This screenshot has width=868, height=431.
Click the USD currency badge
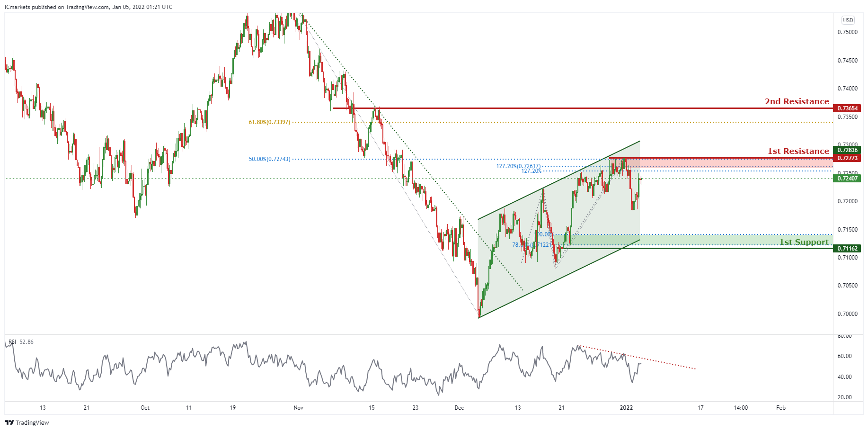[x=848, y=20]
